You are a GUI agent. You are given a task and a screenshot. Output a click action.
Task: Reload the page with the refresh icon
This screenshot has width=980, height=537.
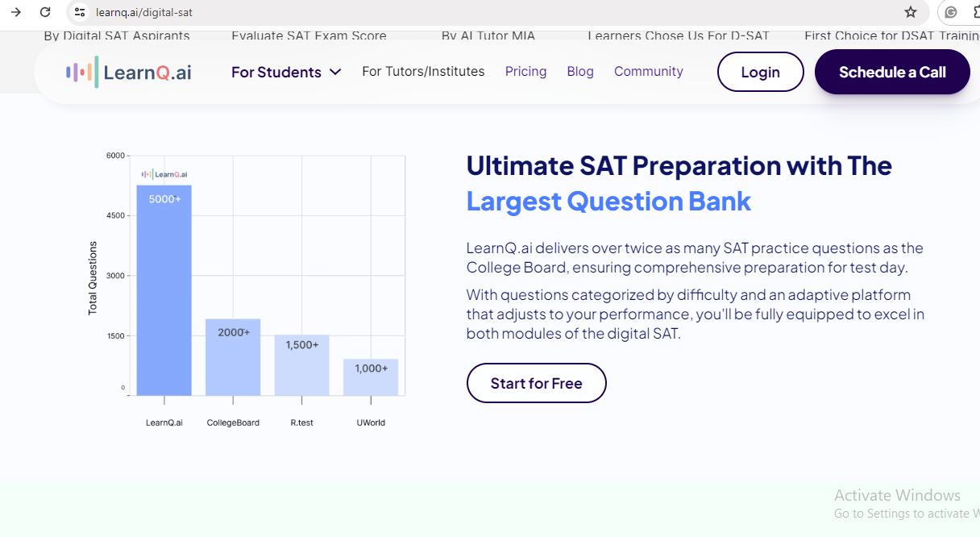[x=45, y=12]
